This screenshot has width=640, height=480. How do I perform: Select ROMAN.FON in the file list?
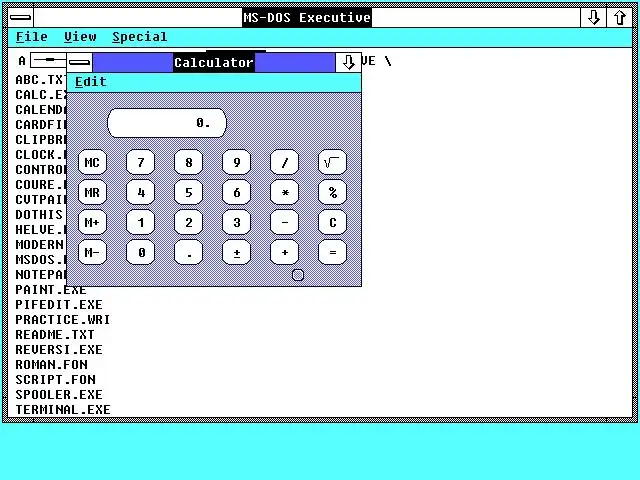(51, 364)
